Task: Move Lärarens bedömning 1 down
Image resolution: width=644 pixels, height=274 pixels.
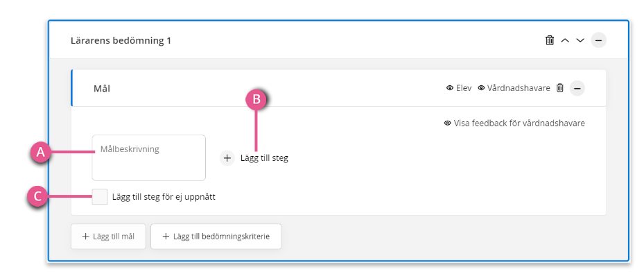Action: 580,40
